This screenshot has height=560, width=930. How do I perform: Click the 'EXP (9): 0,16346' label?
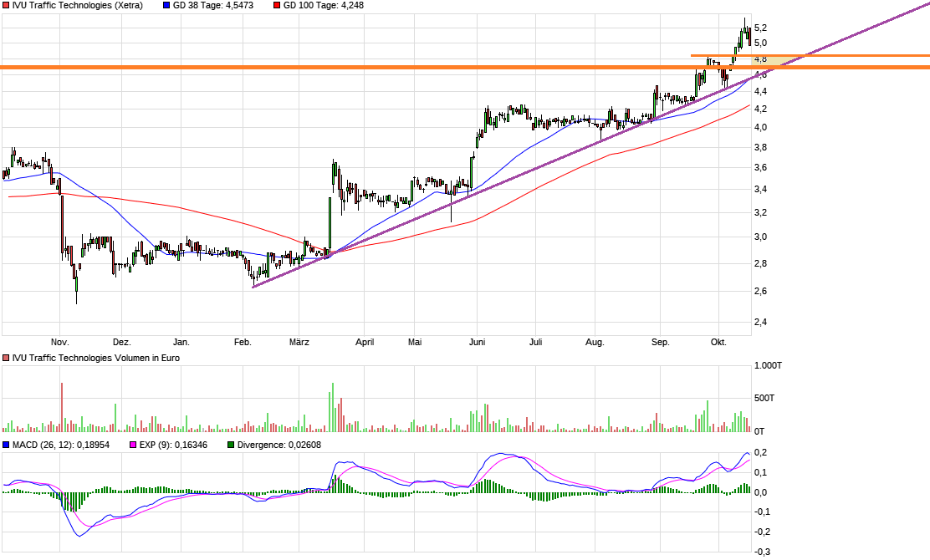point(173,445)
